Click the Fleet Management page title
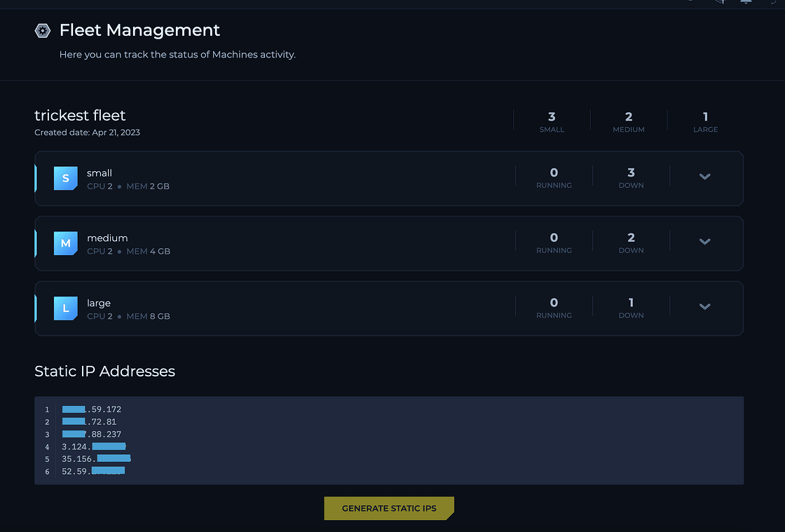 pyautogui.click(x=139, y=30)
